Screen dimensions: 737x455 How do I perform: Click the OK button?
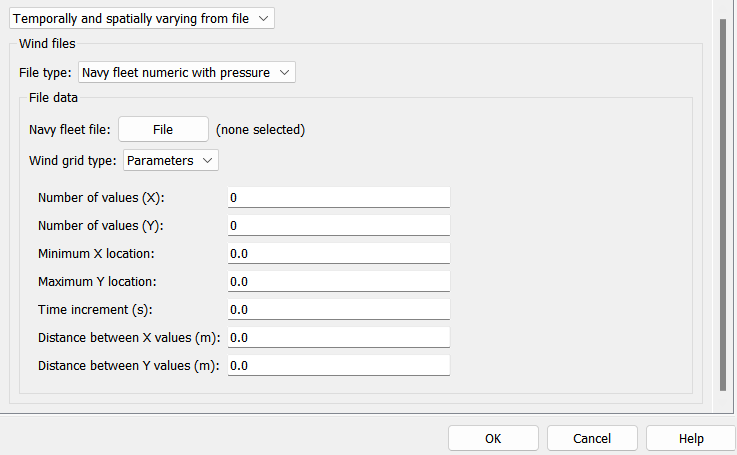[x=493, y=439]
